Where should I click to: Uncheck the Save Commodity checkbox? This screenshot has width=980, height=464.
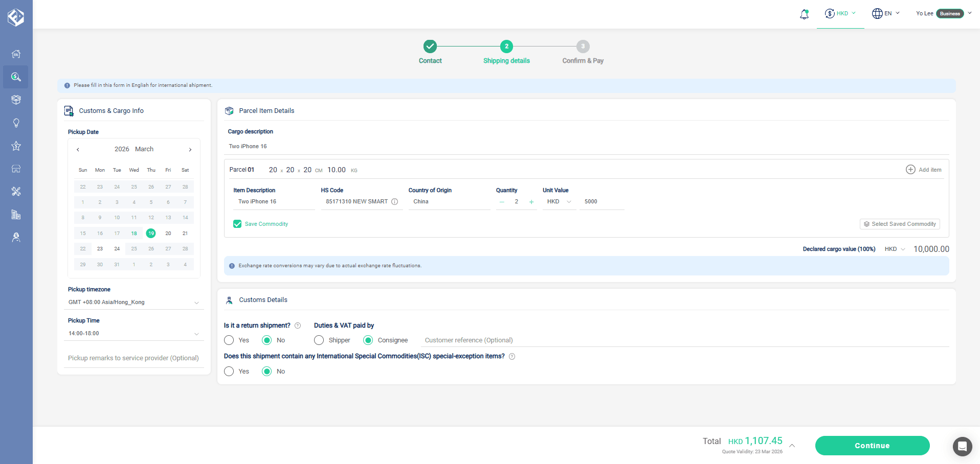237,224
